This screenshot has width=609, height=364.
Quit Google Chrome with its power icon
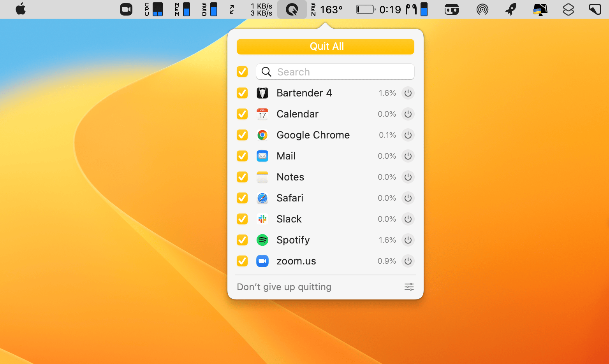coord(408,135)
